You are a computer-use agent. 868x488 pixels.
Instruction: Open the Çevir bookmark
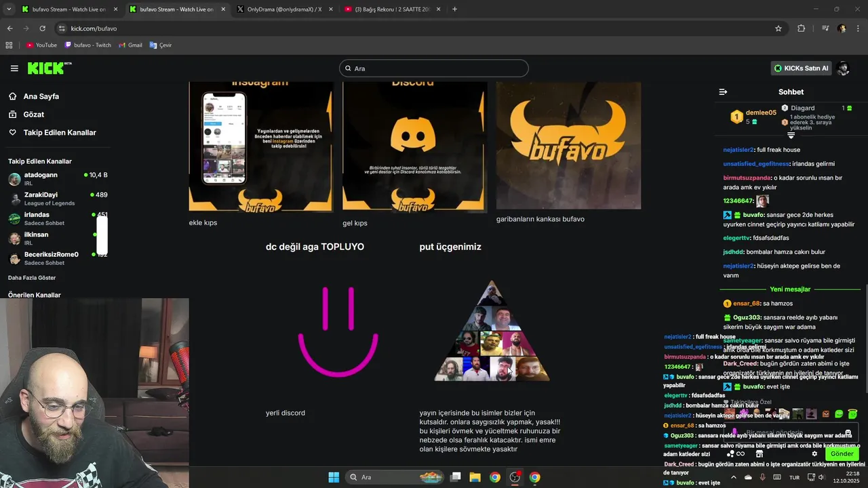pos(161,45)
